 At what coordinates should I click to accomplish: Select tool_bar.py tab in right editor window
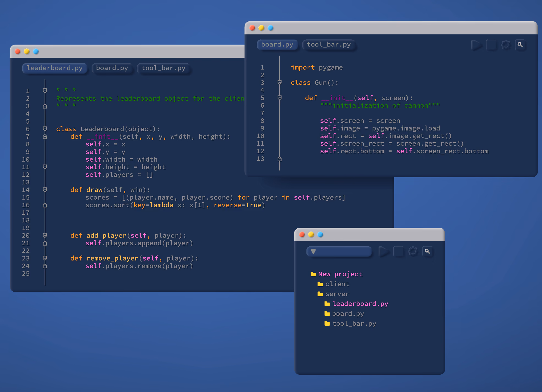(x=329, y=45)
